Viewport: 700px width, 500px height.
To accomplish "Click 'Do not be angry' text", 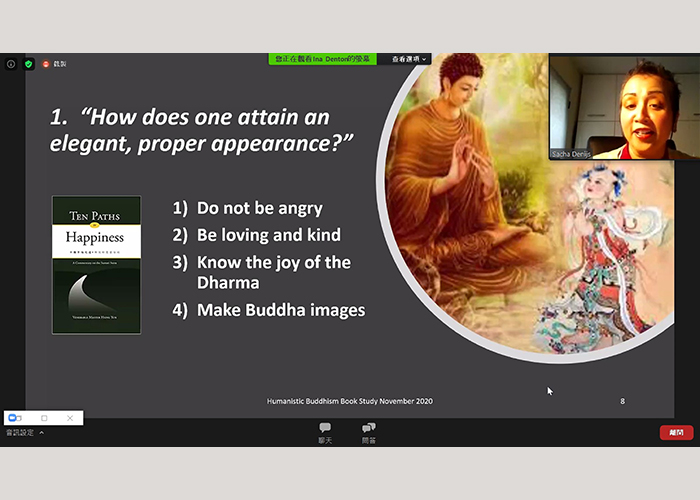I will coord(259,208).
